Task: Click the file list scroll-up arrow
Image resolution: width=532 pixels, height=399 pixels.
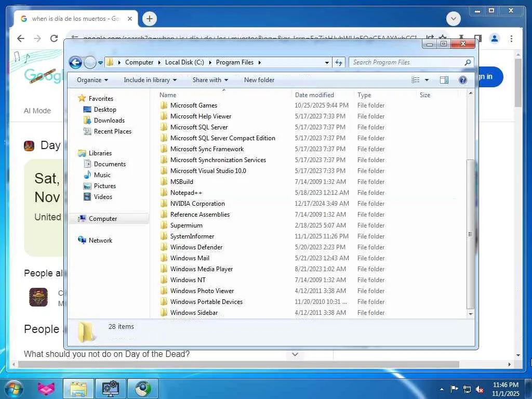Action: click(471, 94)
